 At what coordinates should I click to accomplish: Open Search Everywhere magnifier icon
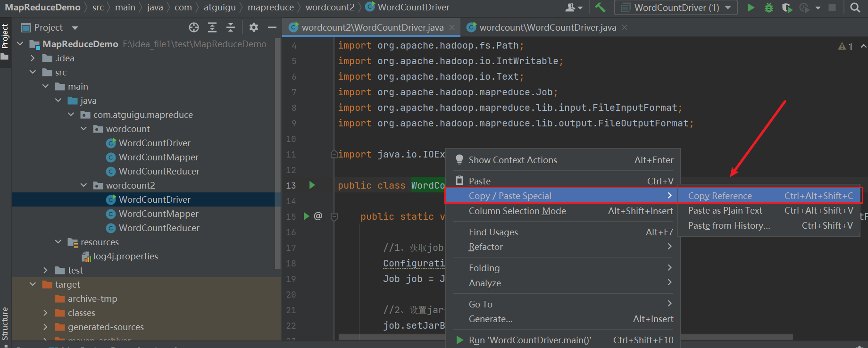click(855, 8)
